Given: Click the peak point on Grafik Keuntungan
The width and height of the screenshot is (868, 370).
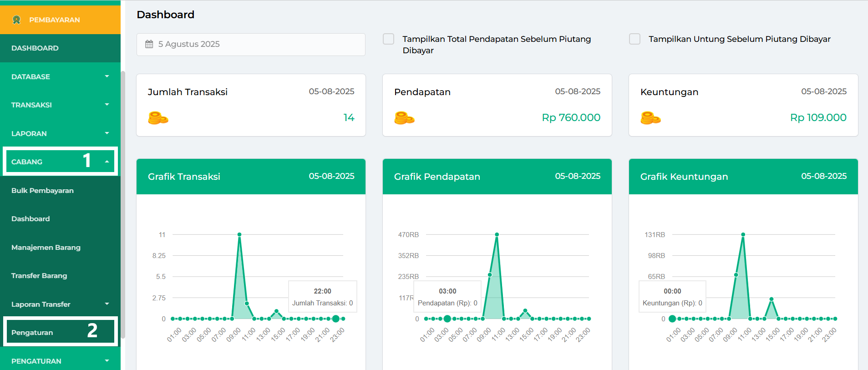Looking at the screenshot, I should pyautogui.click(x=743, y=234).
